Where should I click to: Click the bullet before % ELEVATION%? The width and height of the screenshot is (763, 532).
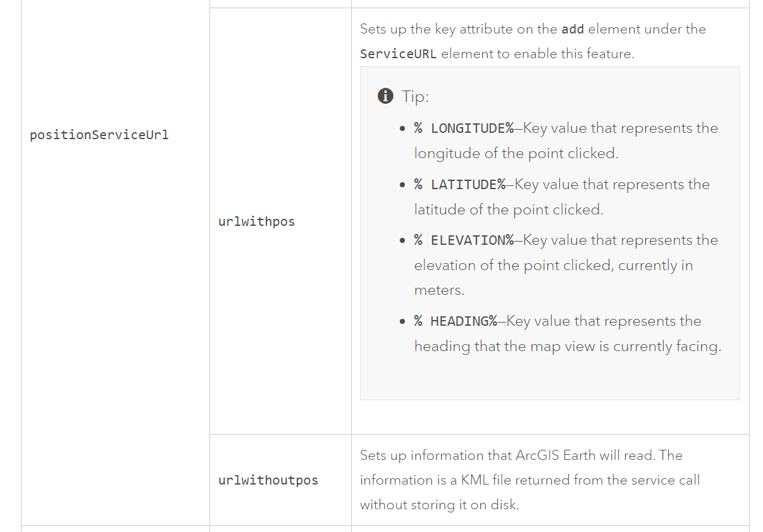coord(402,241)
